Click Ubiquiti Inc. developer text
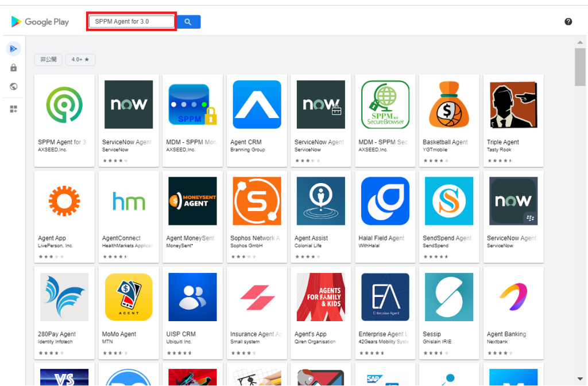The height and width of the screenshot is (386, 588). (179, 342)
